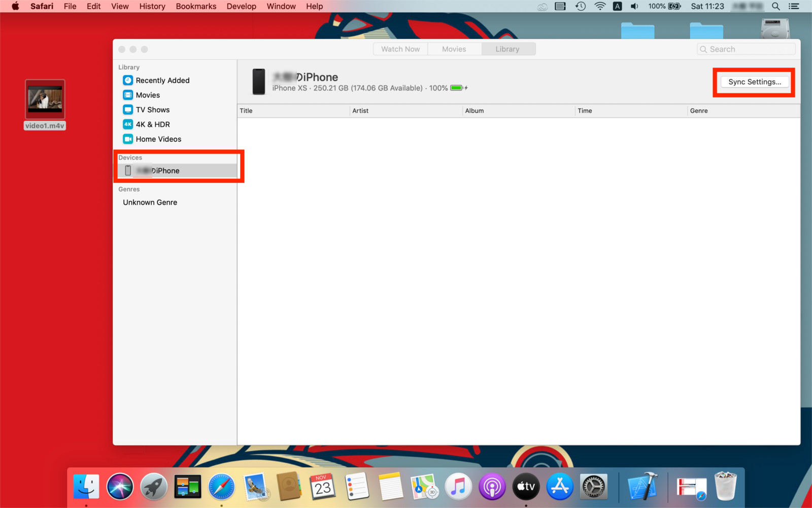
Task: Open the Music app in the Dock
Action: 458,487
